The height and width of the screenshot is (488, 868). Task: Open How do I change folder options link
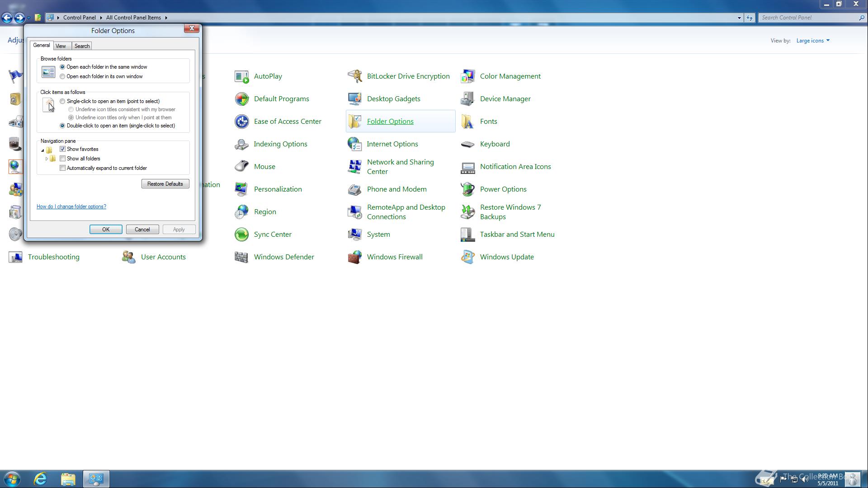coord(71,206)
